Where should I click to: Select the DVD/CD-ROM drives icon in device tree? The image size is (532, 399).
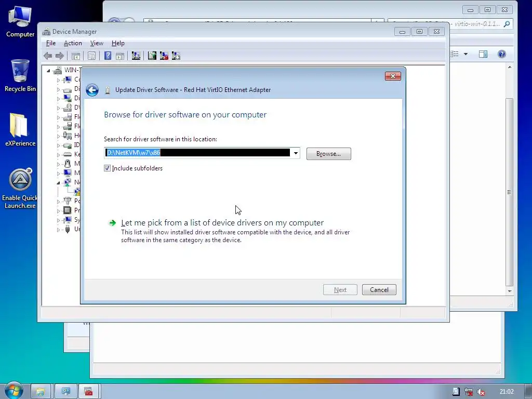click(68, 108)
